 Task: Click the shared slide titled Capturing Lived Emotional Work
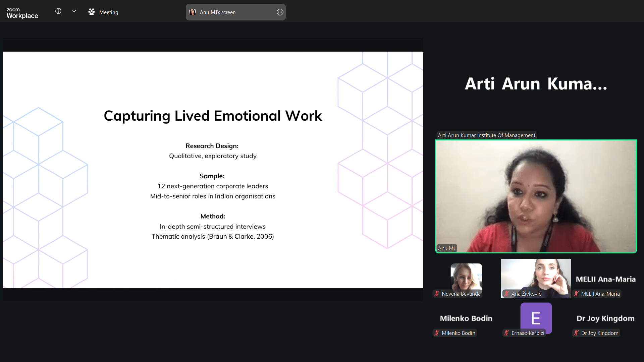point(213,170)
